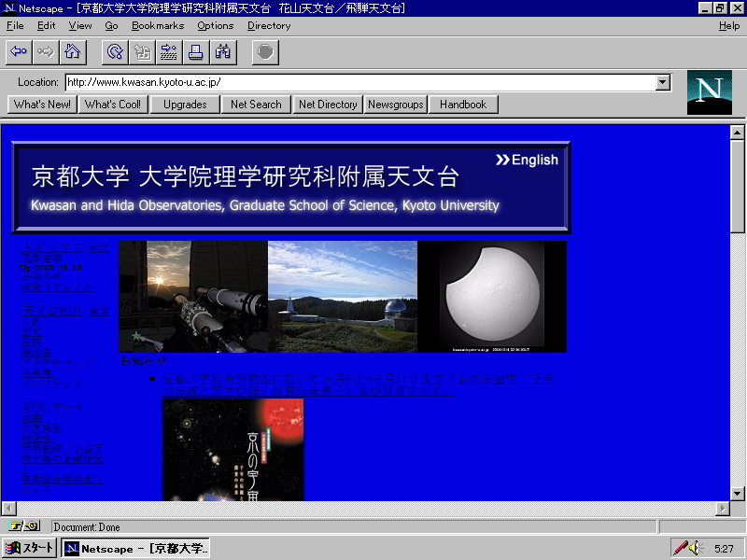
Task: Click the What's Cool! directory button
Action: tap(113, 105)
